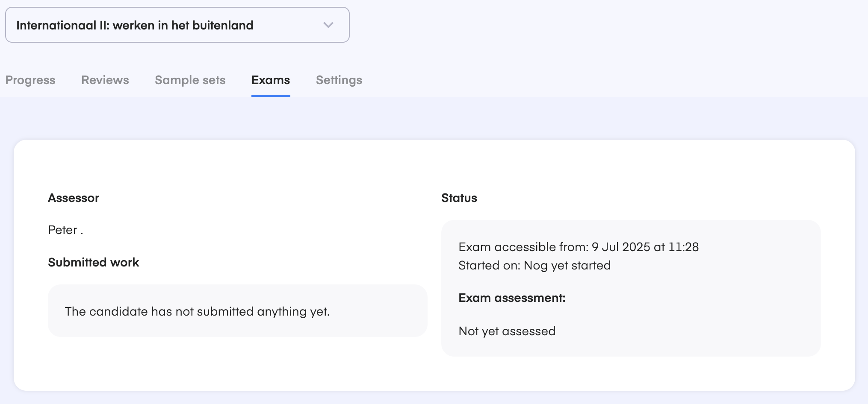Click the Status heading
868x404 pixels.
(459, 198)
